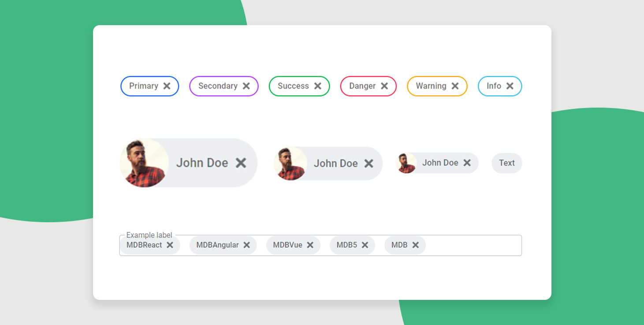
Task: Click the small John Doe avatar
Action: pos(406,163)
